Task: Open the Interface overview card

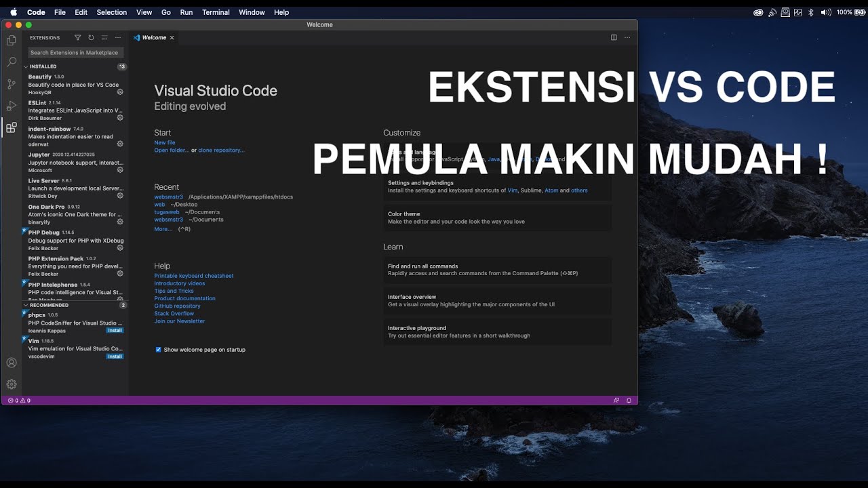Action: point(498,301)
